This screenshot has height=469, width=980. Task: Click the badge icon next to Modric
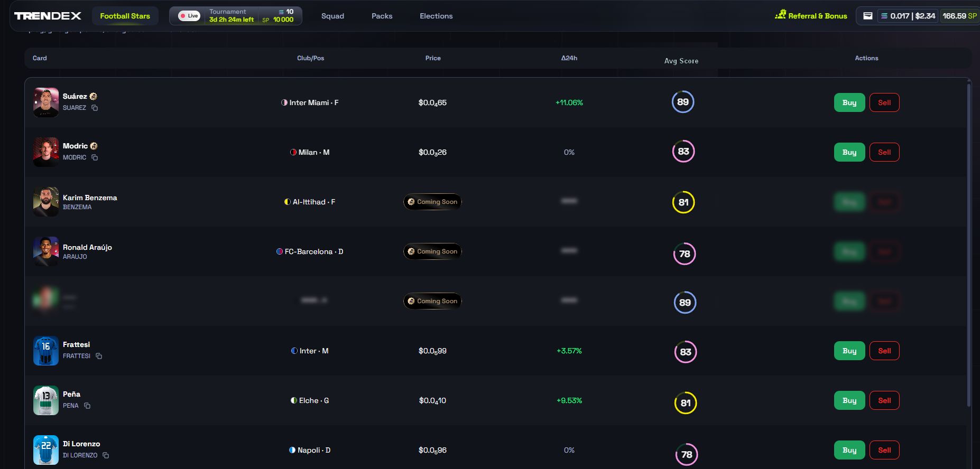tap(94, 146)
